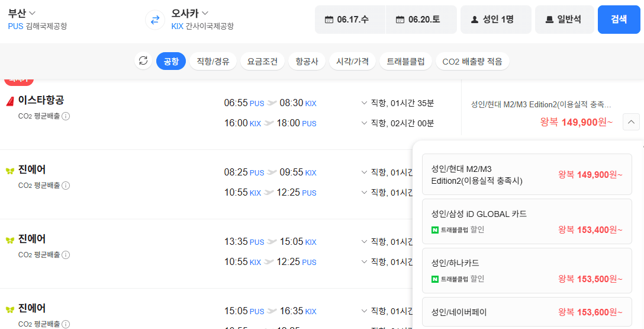Open the 트래블클럽 filter
Image resolution: width=644 pixels, height=329 pixels.
pyautogui.click(x=406, y=61)
